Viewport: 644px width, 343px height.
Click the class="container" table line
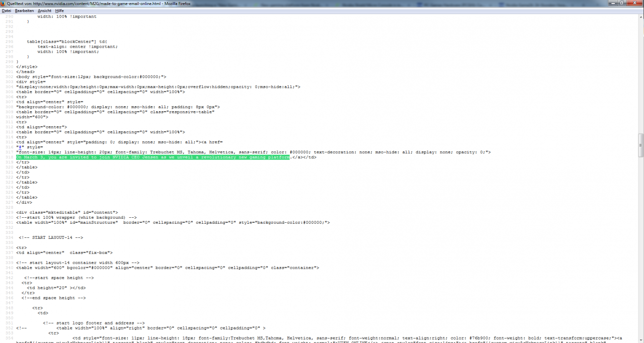[x=168, y=268]
